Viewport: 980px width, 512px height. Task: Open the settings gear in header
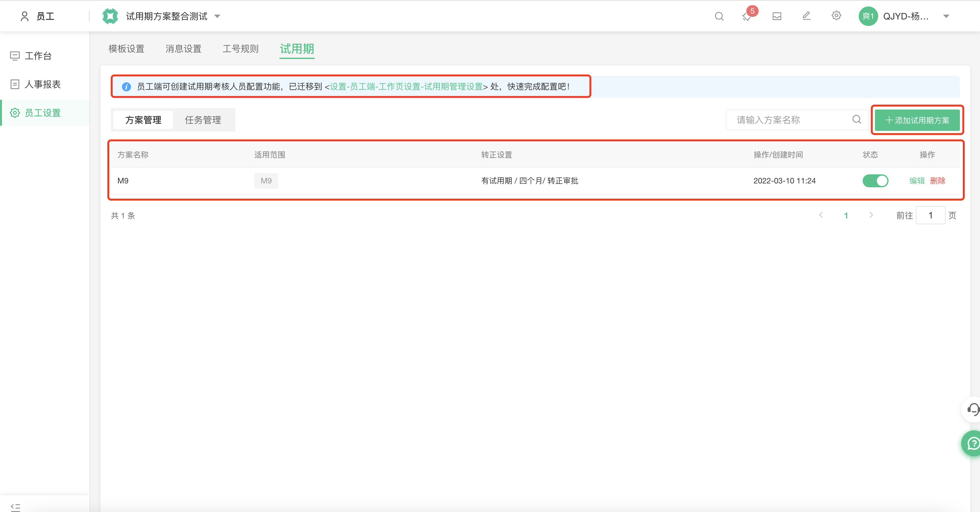coord(836,16)
